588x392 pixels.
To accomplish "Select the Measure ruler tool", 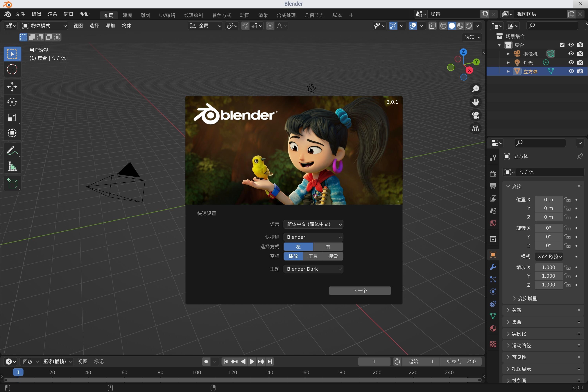I will tap(12, 166).
